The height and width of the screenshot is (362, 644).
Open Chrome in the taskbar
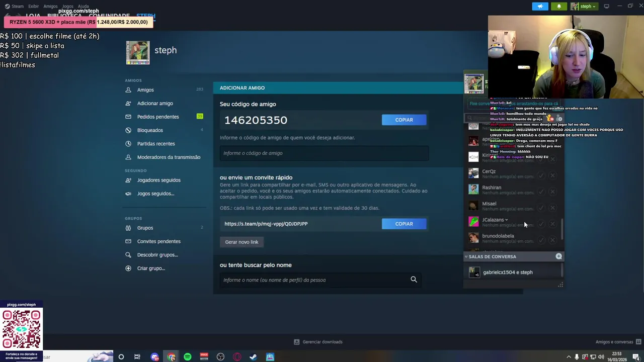click(172, 357)
